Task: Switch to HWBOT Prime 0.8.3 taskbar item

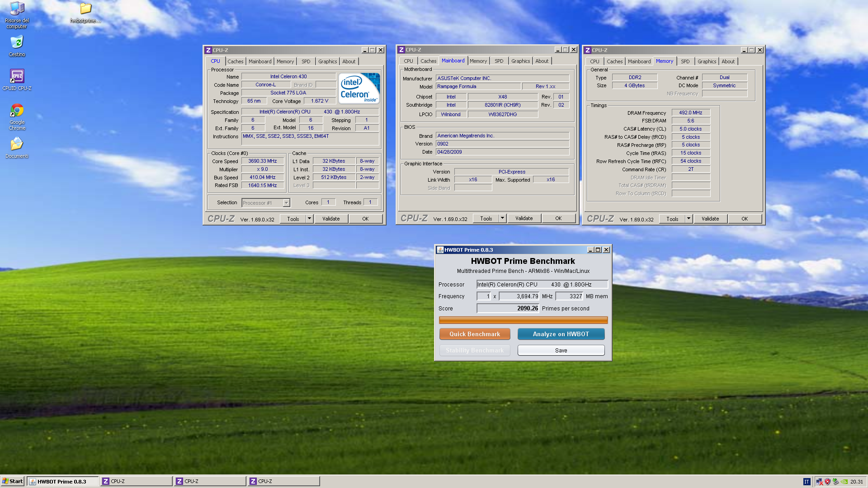Action: coord(63,481)
